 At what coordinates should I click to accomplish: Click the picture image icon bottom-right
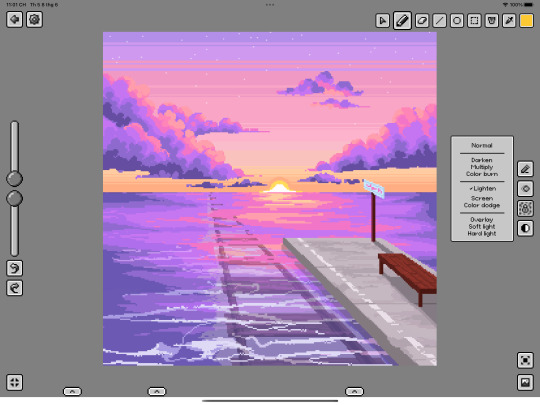click(525, 382)
